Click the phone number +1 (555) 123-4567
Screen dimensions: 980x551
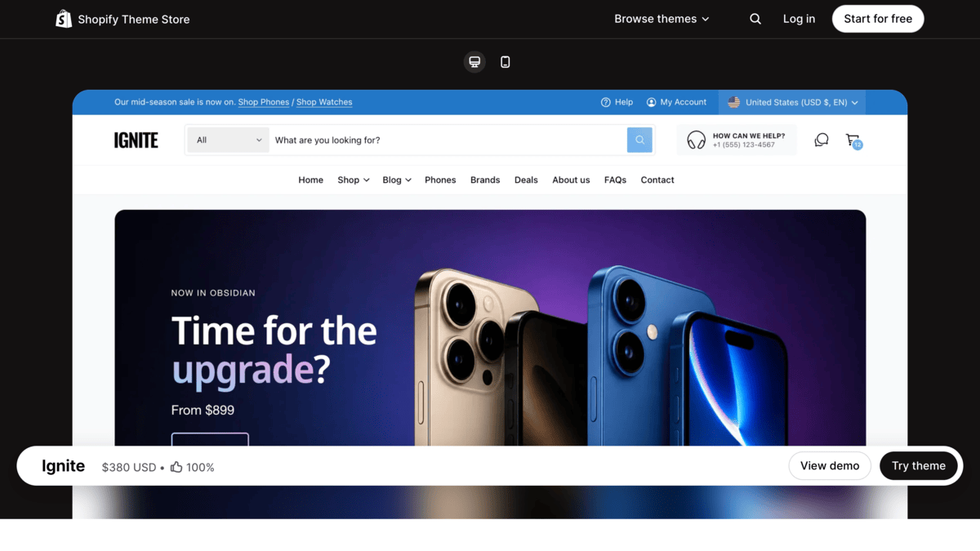[x=744, y=145]
